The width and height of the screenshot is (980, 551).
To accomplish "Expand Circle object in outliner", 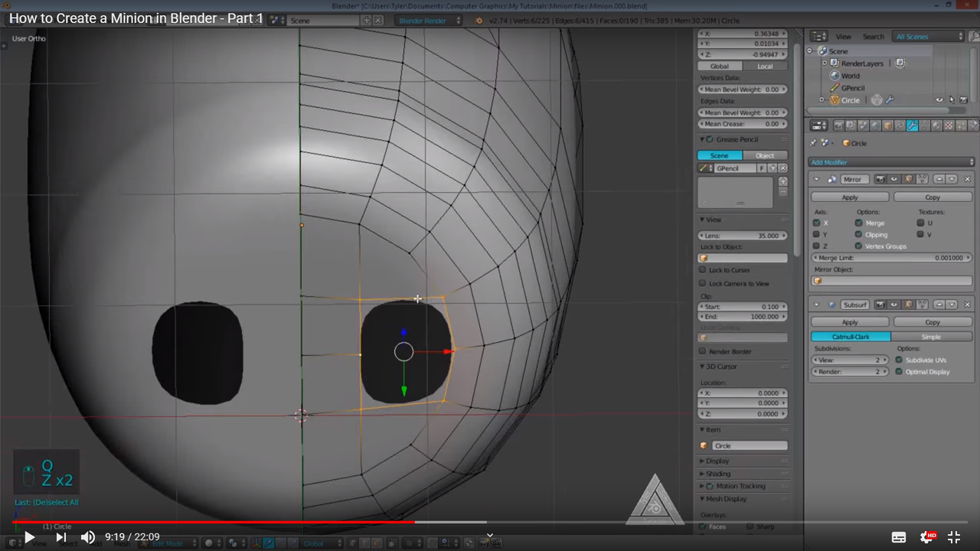I will pos(822,100).
